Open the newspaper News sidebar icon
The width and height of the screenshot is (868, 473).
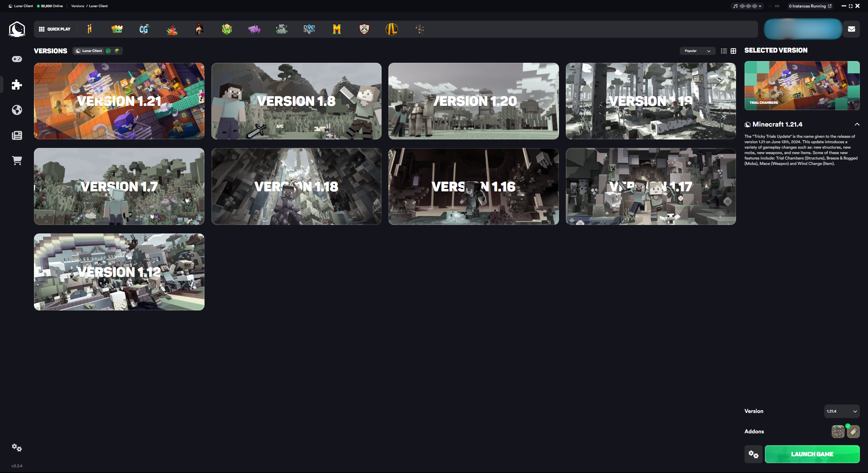coord(17,135)
